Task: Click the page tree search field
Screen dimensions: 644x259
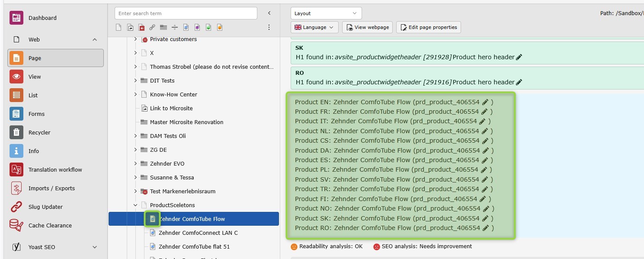Action: pos(186,13)
